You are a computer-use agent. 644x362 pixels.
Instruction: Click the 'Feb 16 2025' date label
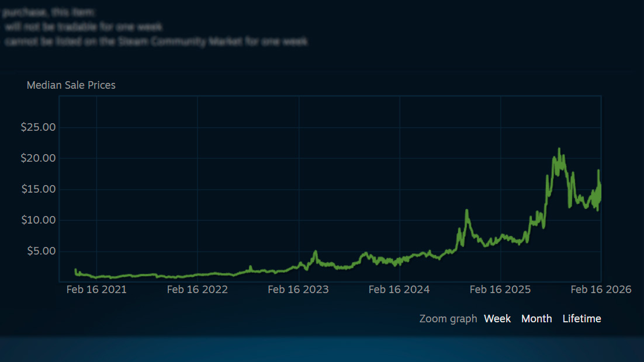click(x=500, y=290)
